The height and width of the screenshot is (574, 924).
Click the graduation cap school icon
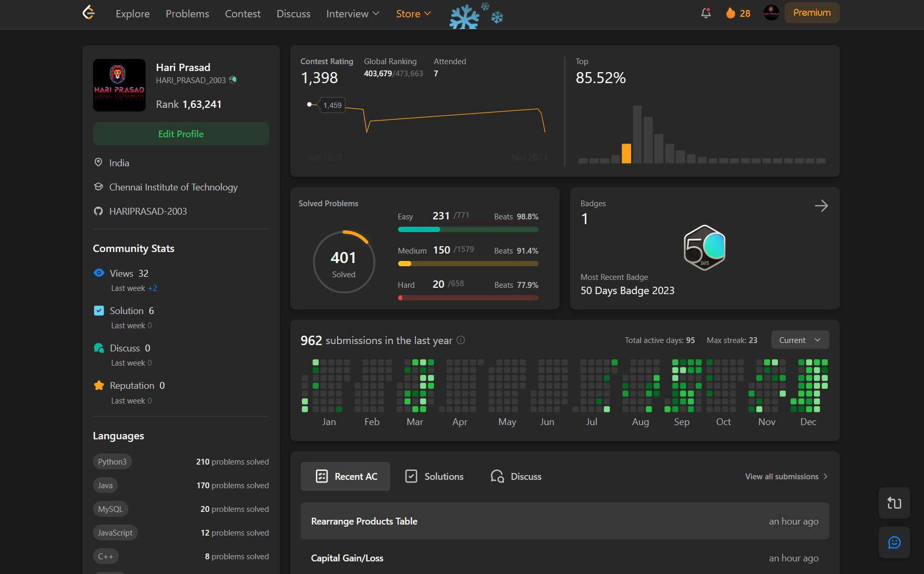(98, 187)
